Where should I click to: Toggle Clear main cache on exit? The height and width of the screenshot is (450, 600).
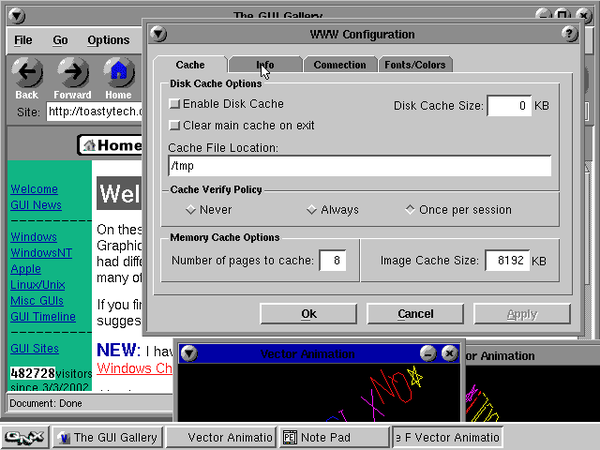point(175,126)
